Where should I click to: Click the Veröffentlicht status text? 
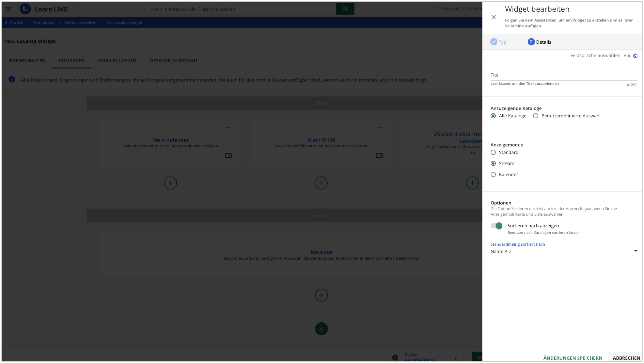click(x=420, y=360)
